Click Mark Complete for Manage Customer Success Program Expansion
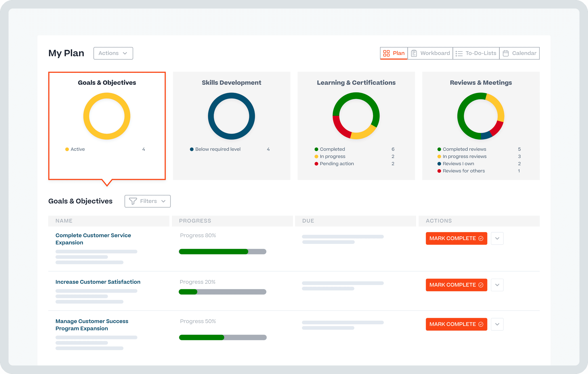 [x=456, y=324]
